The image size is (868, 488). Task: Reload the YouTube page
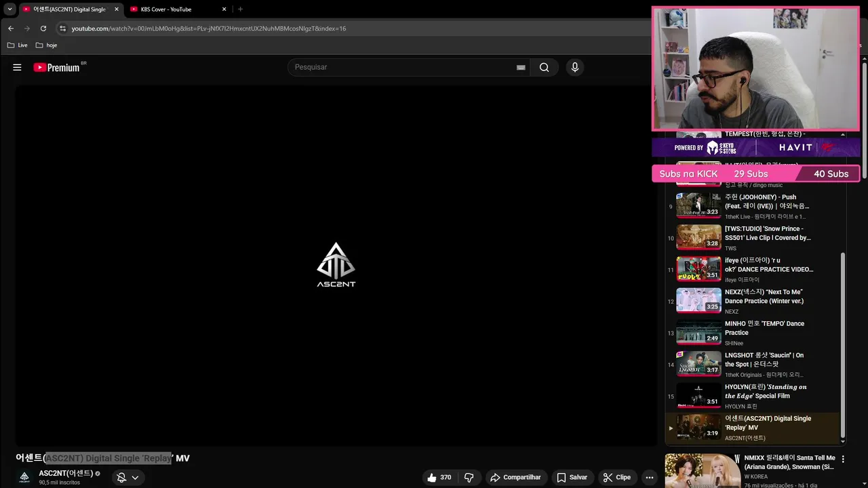pyautogui.click(x=43, y=28)
